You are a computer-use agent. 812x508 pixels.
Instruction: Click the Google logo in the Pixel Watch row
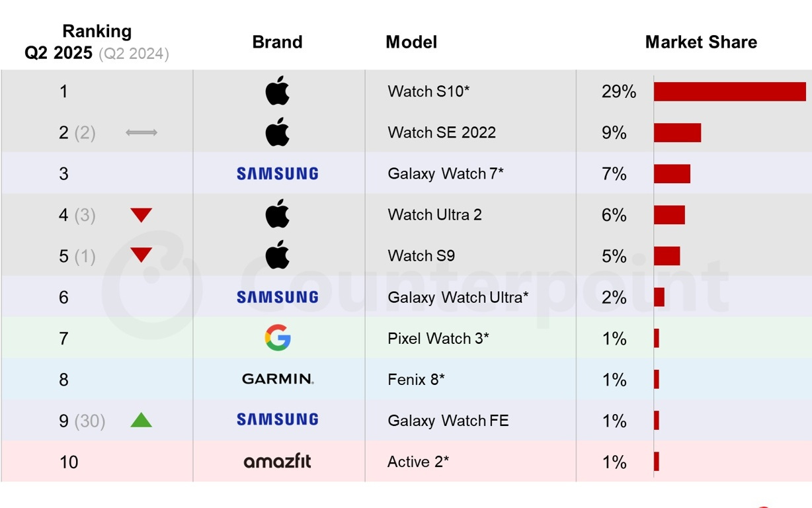click(278, 338)
